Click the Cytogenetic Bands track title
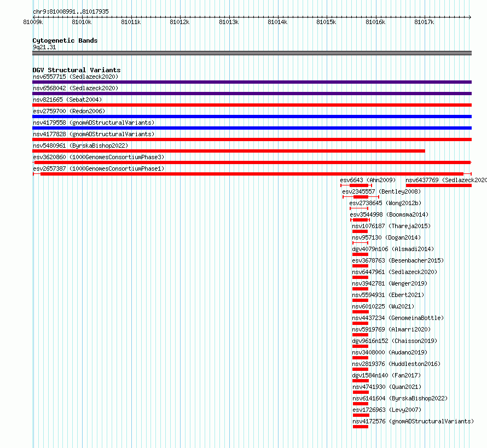Screen dimensions: 487x448 click(x=65, y=40)
